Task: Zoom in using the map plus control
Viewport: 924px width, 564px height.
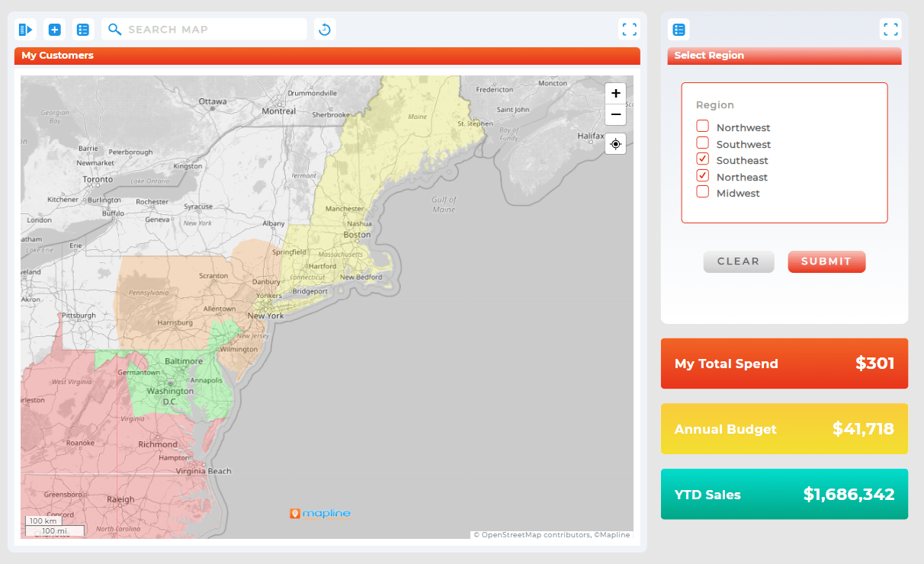Action: (x=615, y=93)
